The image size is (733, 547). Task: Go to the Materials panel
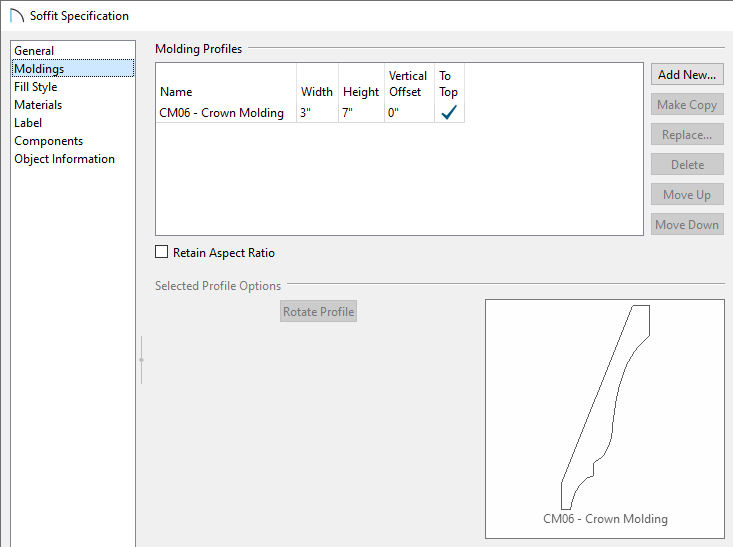38,105
